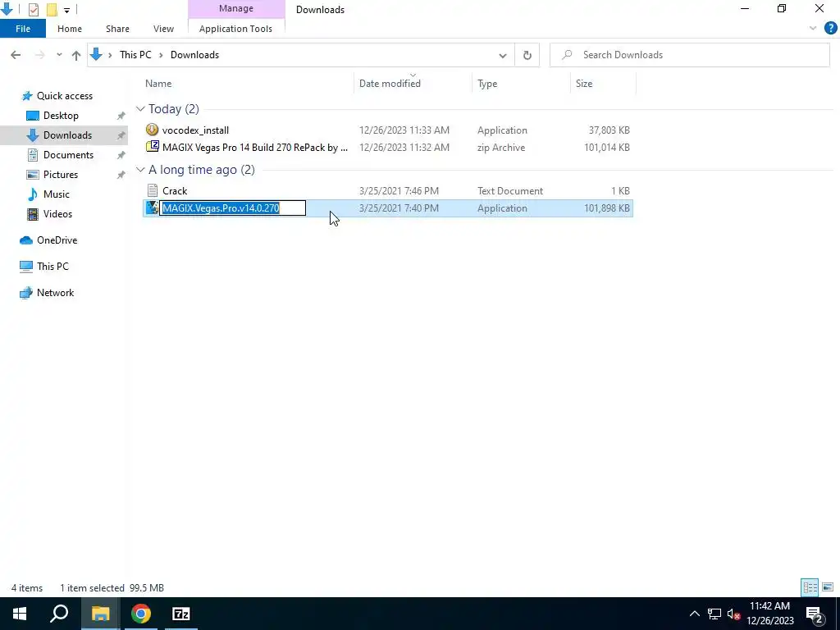The height and width of the screenshot is (630, 840).
Task: Select the MAGIX Vegas Pro 14 zip archive
Action: [388, 148]
